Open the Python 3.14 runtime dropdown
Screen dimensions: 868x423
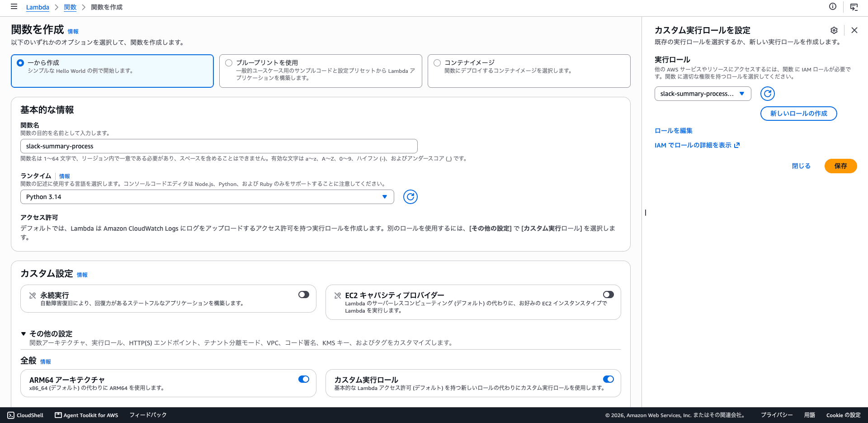pos(207,197)
